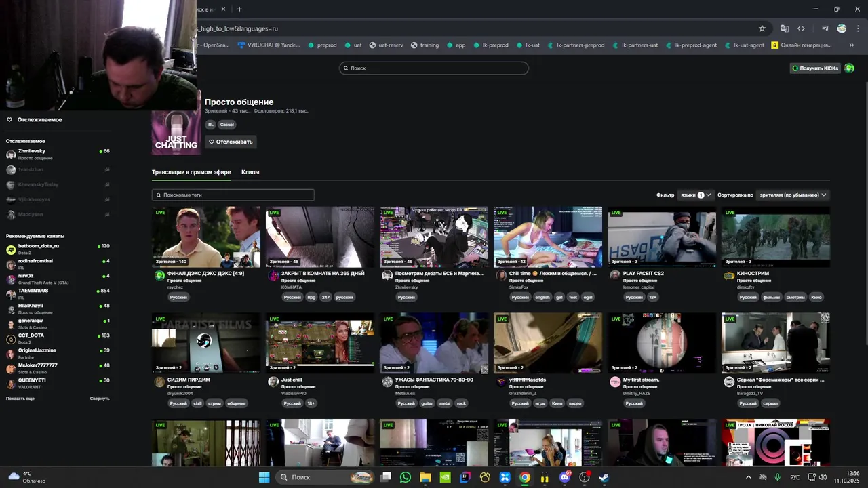Bookmark this page with the star icon
This screenshot has height=488, width=868.
[x=762, y=28]
